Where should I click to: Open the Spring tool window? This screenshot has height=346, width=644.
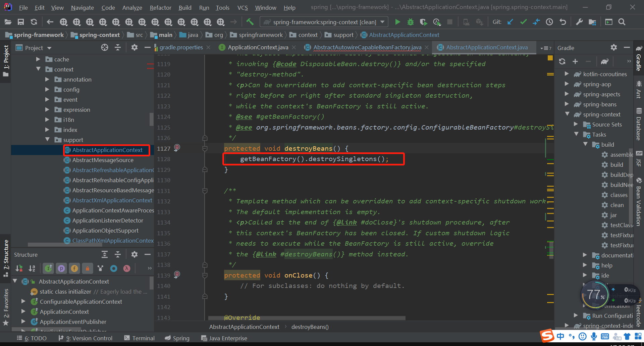[177, 338]
